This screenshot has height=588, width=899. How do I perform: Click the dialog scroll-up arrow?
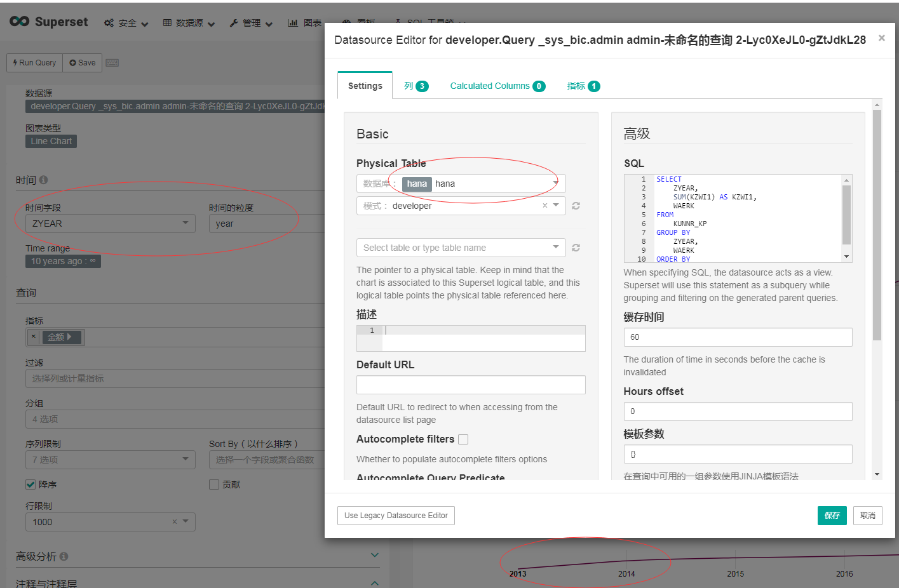pyautogui.click(x=877, y=105)
